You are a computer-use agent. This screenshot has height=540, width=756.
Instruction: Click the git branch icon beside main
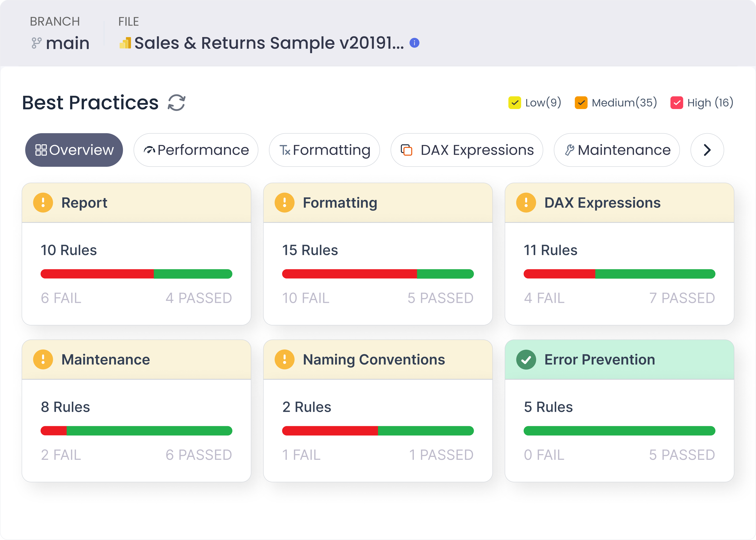(36, 43)
